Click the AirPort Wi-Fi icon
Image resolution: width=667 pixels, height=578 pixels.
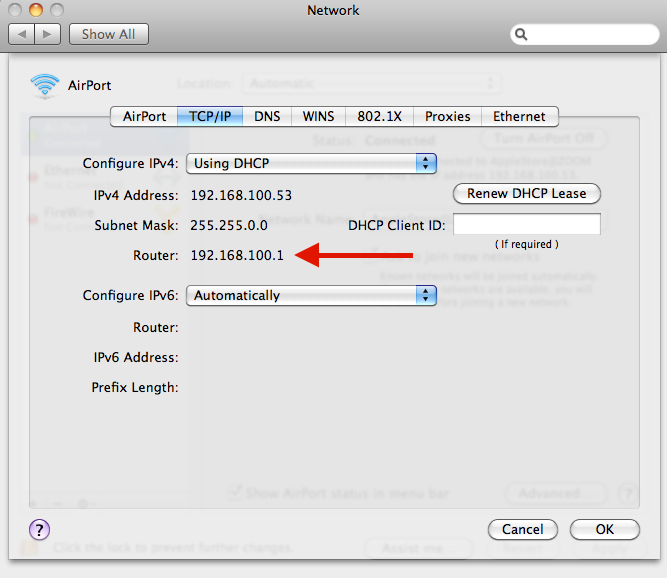45,85
